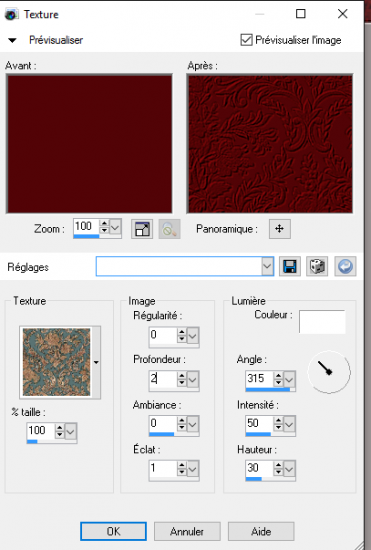
Task: Click the reset to default arrow icon
Action: click(345, 267)
